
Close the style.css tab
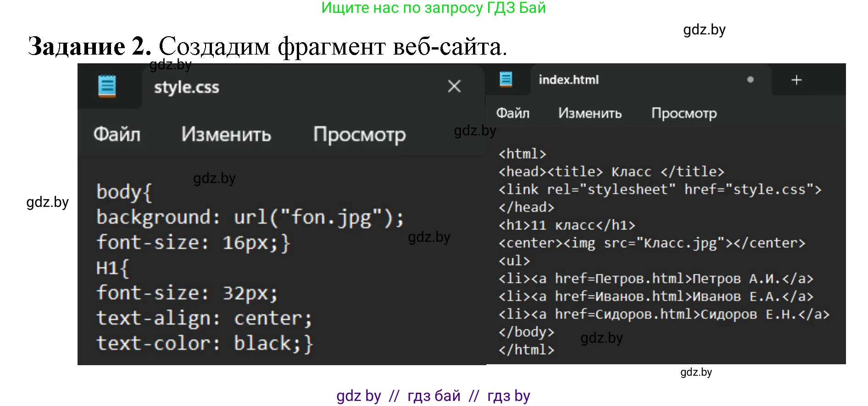[454, 86]
